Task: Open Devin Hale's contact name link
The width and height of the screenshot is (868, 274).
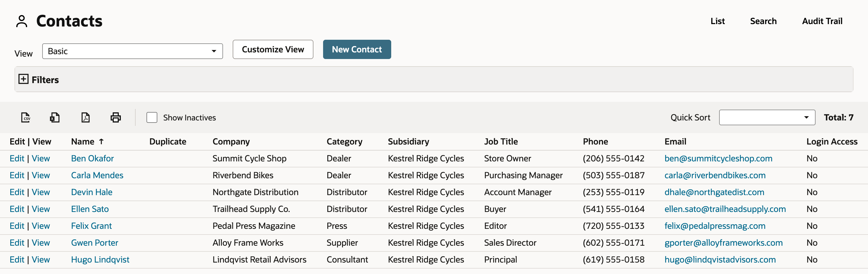Action: pos(92,192)
